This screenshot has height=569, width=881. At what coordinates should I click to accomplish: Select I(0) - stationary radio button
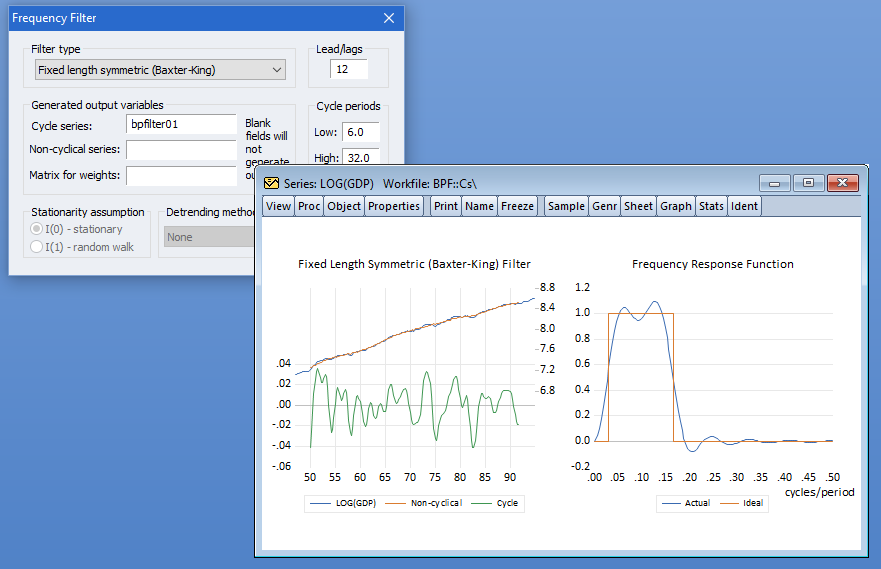(37, 229)
